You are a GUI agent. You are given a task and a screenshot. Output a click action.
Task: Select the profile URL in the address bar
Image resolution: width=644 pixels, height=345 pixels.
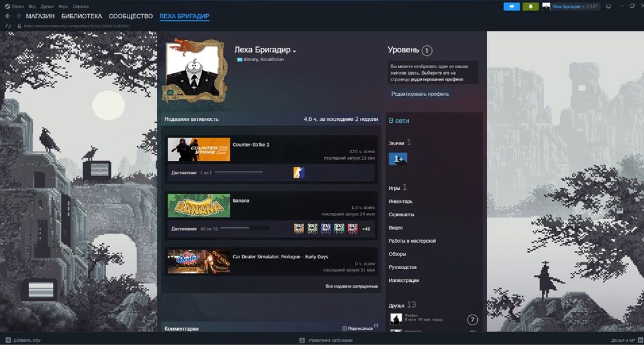77,26
